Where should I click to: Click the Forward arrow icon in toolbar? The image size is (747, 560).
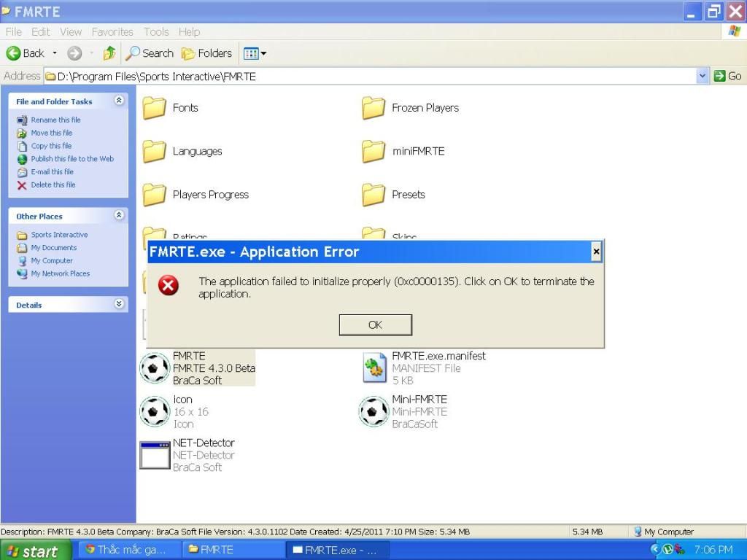pyautogui.click(x=74, y=52)
